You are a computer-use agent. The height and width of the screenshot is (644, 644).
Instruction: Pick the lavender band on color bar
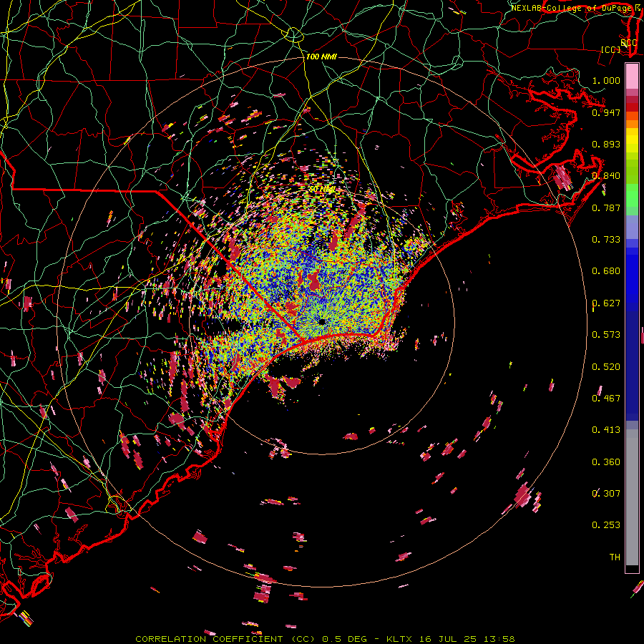tap(632, 227)
